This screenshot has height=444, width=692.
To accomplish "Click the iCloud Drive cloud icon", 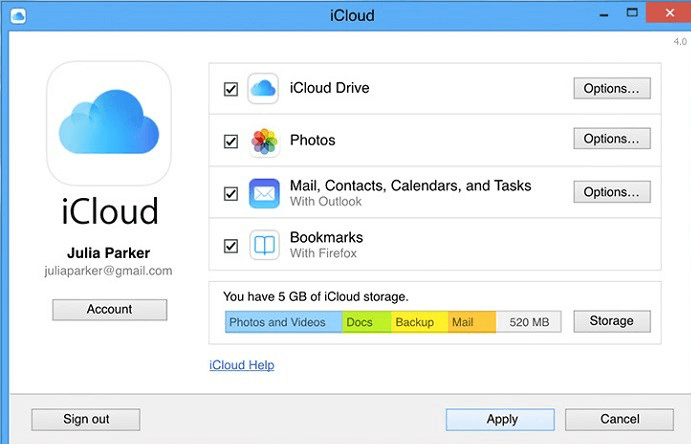I will point(263,89).
